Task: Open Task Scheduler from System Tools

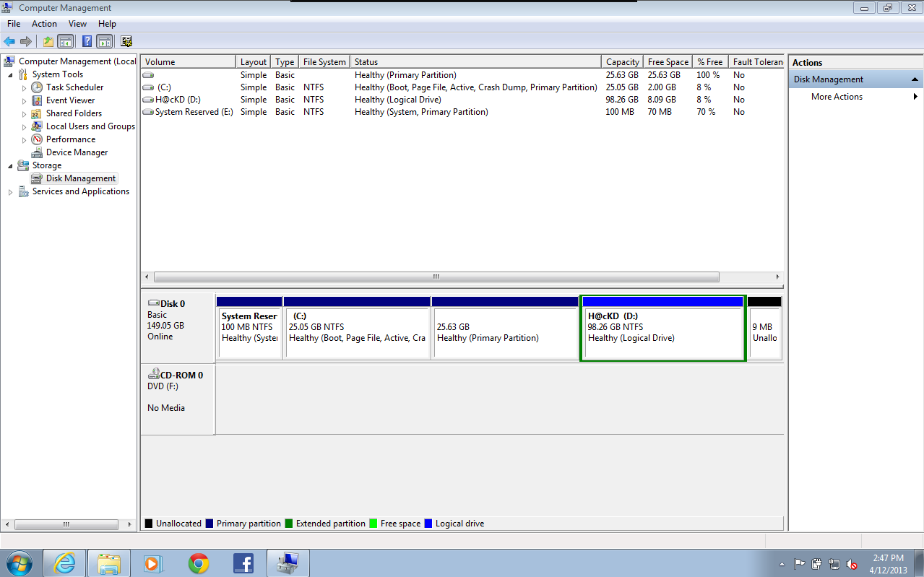Action: (74, 87)
